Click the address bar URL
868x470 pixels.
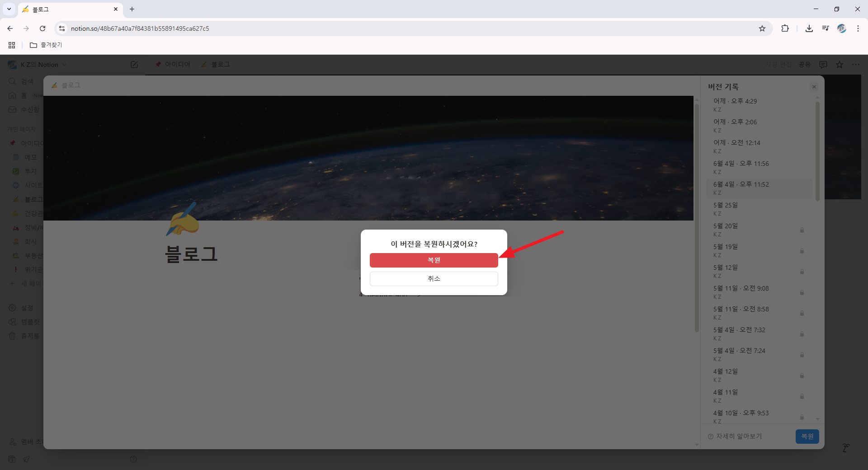point(140,28)
